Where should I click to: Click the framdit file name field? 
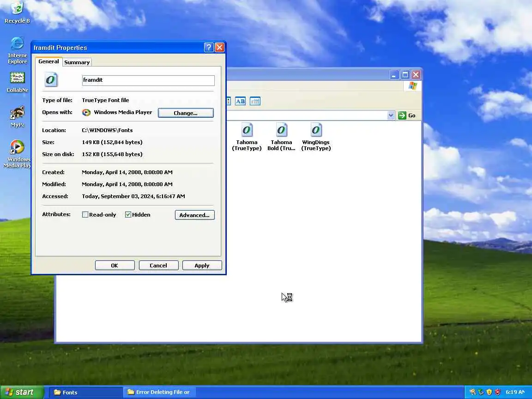point(148,80)
